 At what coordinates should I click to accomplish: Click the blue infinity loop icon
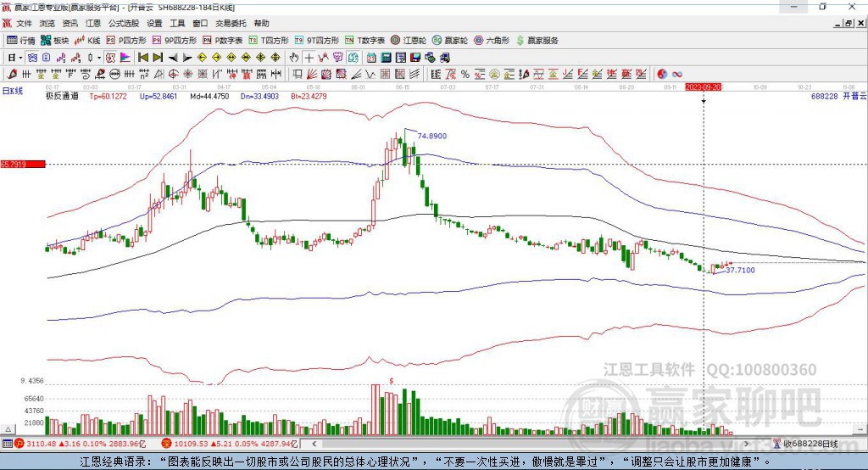coord(677,74)
